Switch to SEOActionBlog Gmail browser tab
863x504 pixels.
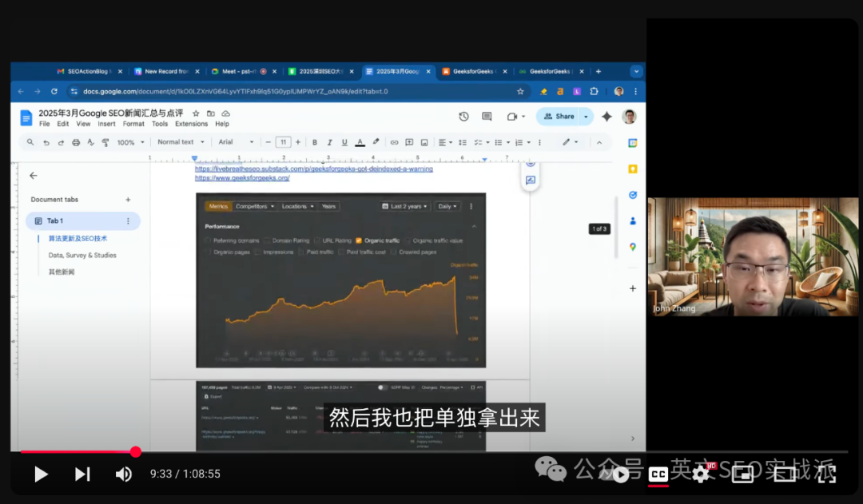point(88,72)
